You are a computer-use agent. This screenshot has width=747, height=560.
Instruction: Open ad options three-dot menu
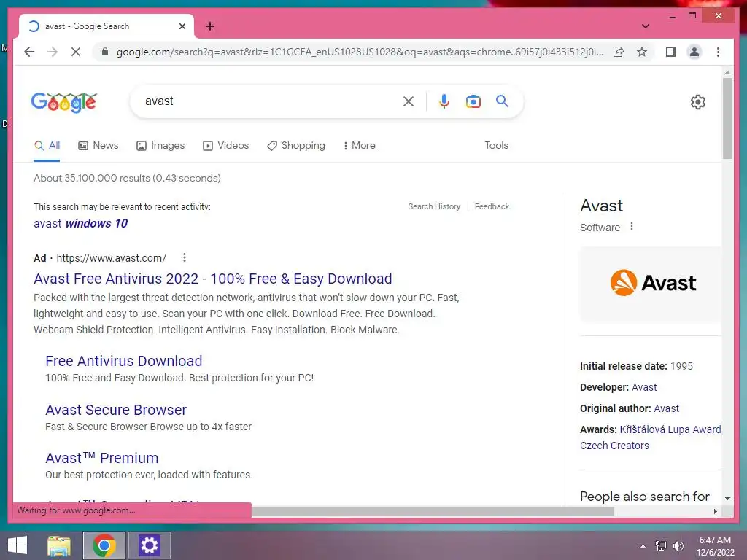tap(185, 257)
